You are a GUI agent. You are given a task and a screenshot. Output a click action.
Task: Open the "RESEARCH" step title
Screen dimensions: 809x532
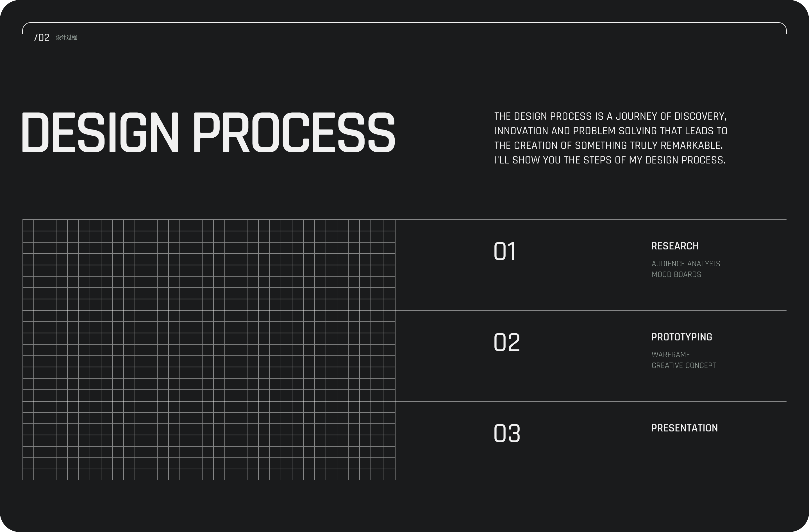(x=675, y=246)
